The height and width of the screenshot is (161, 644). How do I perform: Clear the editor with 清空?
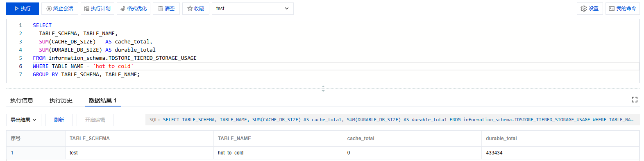tap(166, 9)
